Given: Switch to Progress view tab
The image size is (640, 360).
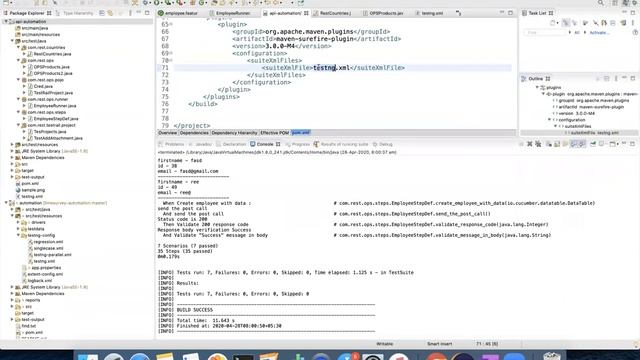Looking at the screenshot, I should (298, 144).
